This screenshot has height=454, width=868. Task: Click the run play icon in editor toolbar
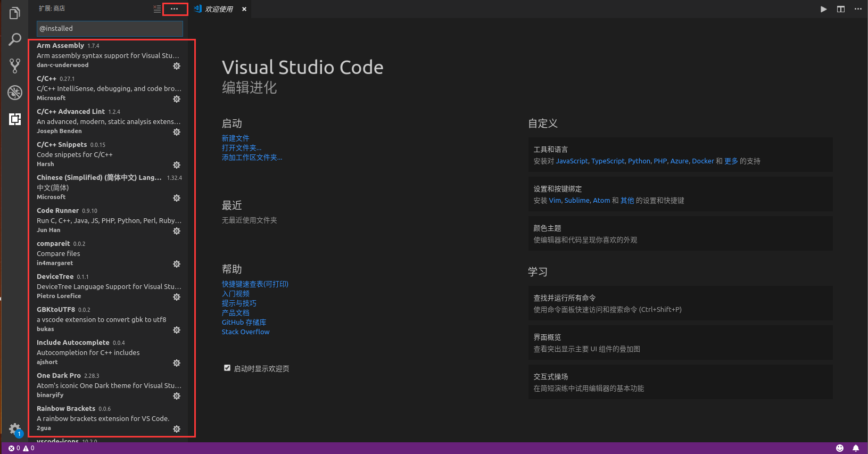point(823,9)
